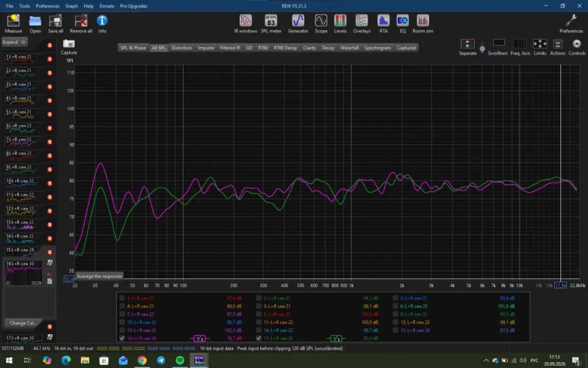Viewport: 588px width, 368px height.
Task: Open the Tools menu
Action: 24,6
